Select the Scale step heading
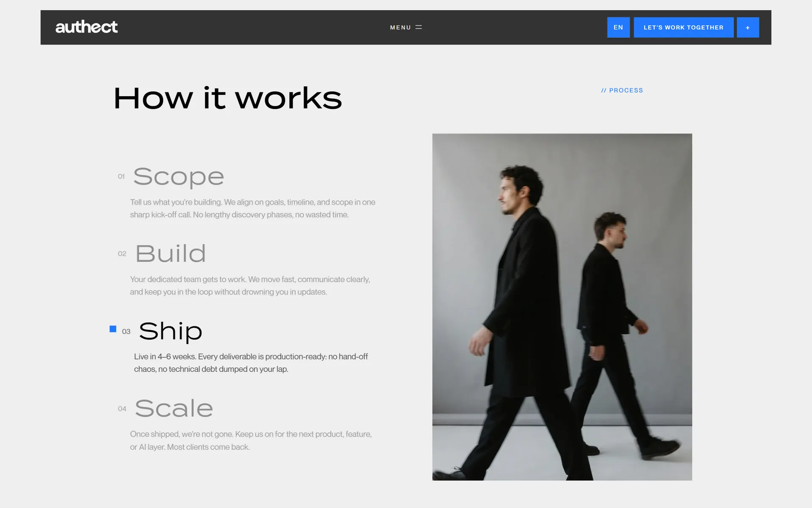The image size is (812, 508). pyautogui.click(x=174, y=409)
